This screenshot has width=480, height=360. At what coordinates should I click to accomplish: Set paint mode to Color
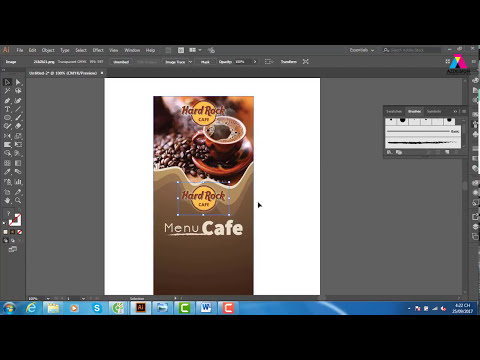click(x=6, y=232)
